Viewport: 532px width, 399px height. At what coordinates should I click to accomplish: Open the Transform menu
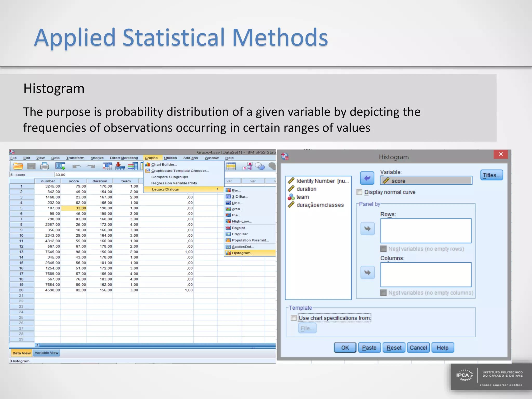point(75,158)
